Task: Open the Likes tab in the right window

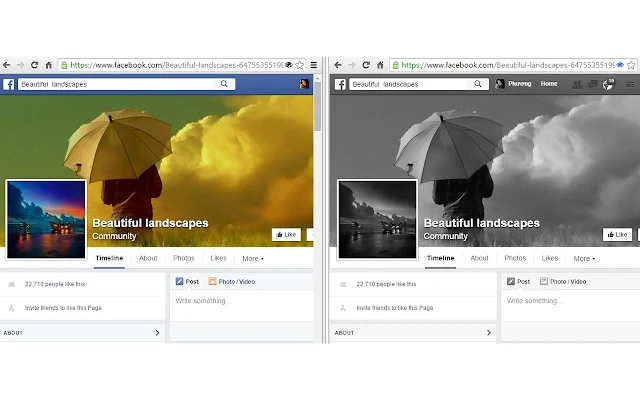Action: tap(550, 258)
